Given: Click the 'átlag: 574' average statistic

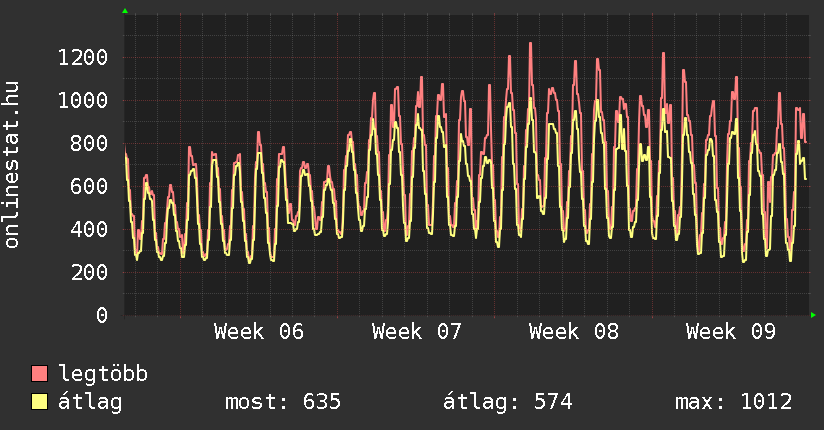Looking at the screenshot, I should (x=507, y=402).
